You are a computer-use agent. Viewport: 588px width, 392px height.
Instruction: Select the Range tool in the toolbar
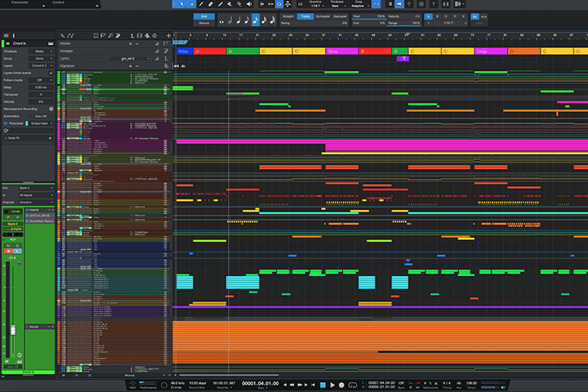pyautogui.click(x=191, y=4)
